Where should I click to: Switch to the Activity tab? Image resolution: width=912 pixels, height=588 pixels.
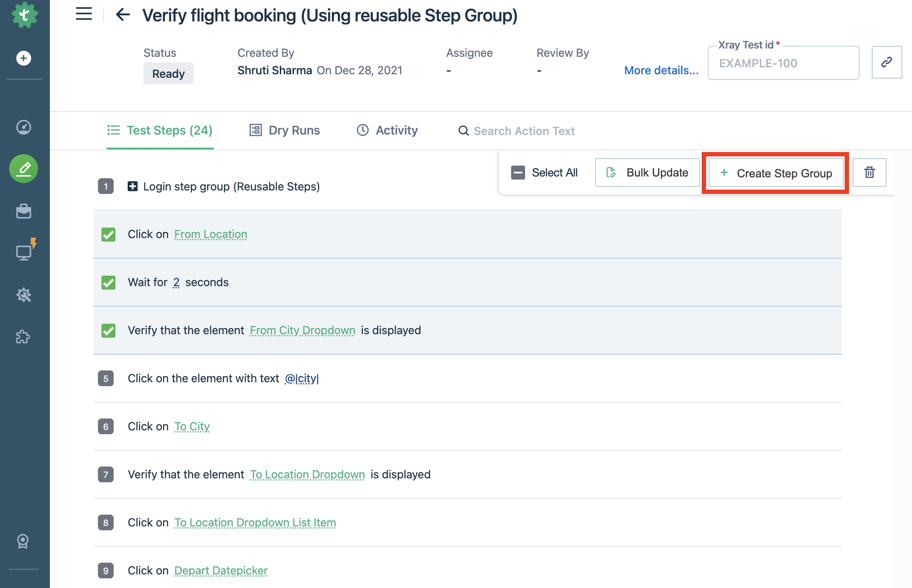coord(387,130)
